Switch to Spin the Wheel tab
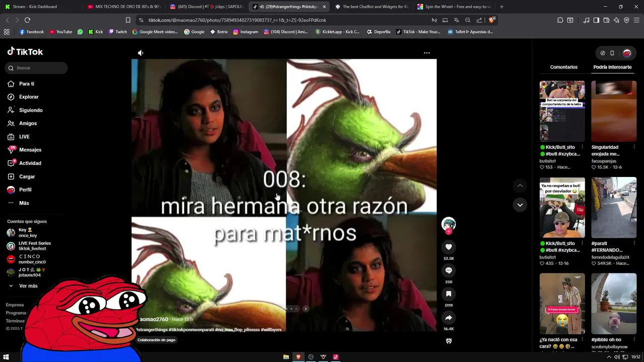 pyautogui.click(x=454, y=7)
